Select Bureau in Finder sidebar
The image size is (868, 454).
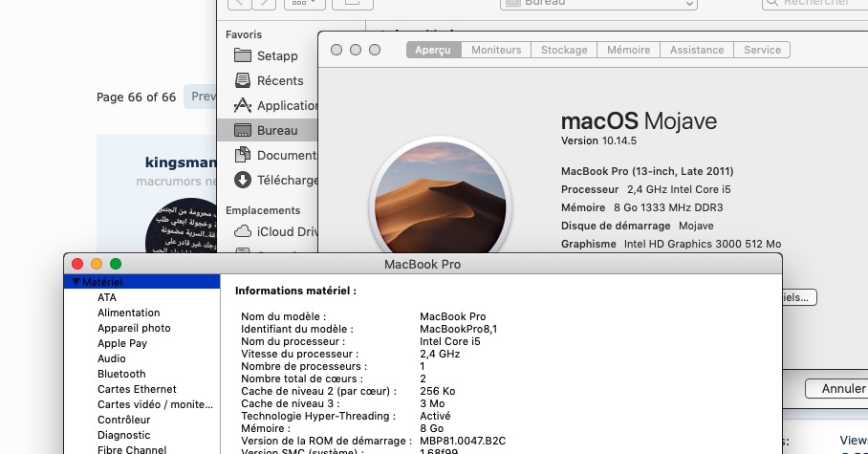(268, 130)
